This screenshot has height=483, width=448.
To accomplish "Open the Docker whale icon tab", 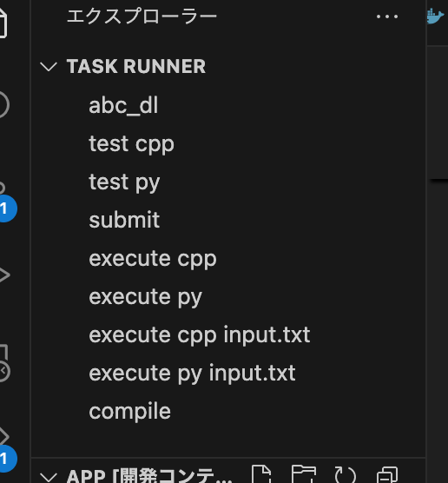I will pyautogui.click(x=437, y=16).
